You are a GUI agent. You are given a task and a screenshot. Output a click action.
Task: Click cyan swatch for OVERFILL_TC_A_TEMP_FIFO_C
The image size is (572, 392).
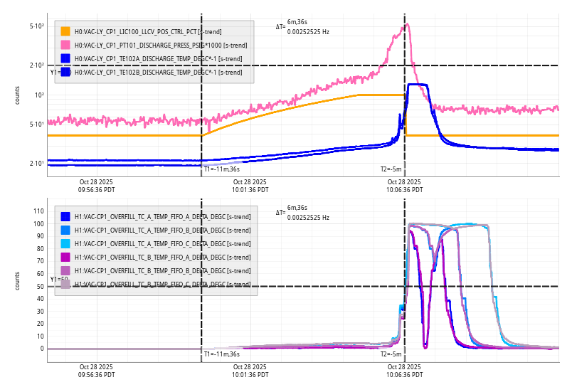pyautogui.click(x=65, y=243)
